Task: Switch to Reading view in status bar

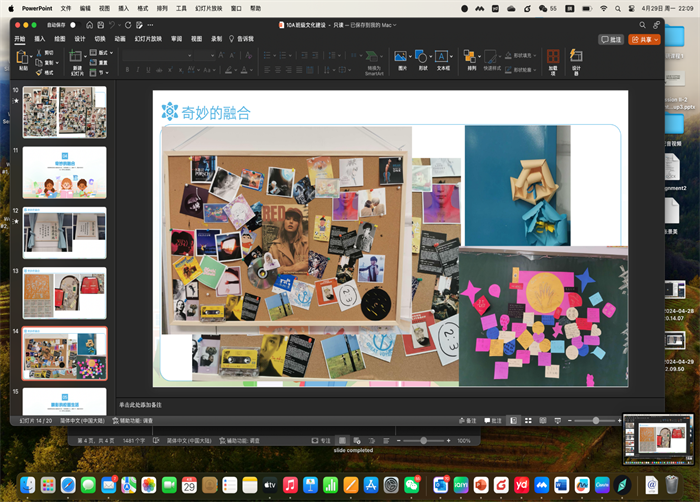Action: point(543,421)
